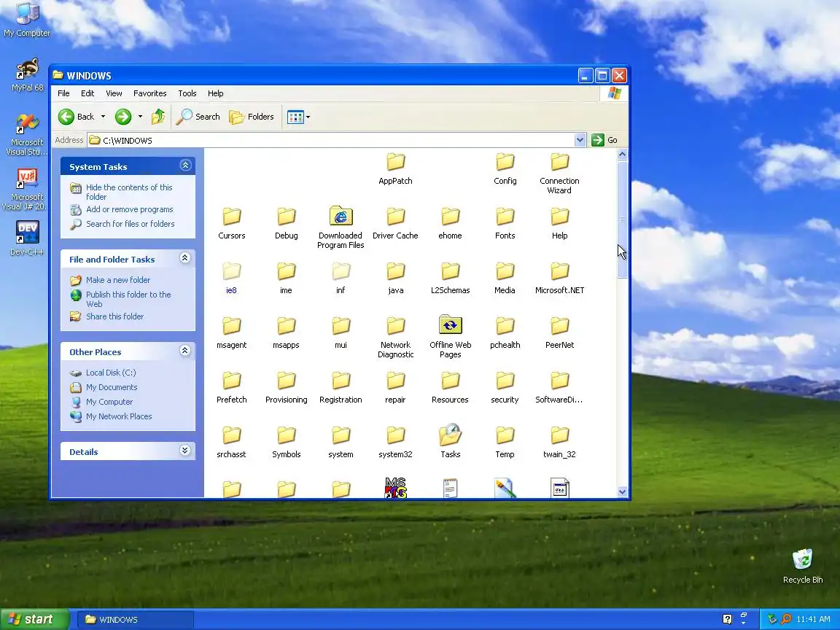Click the Start button

point(34,619)
